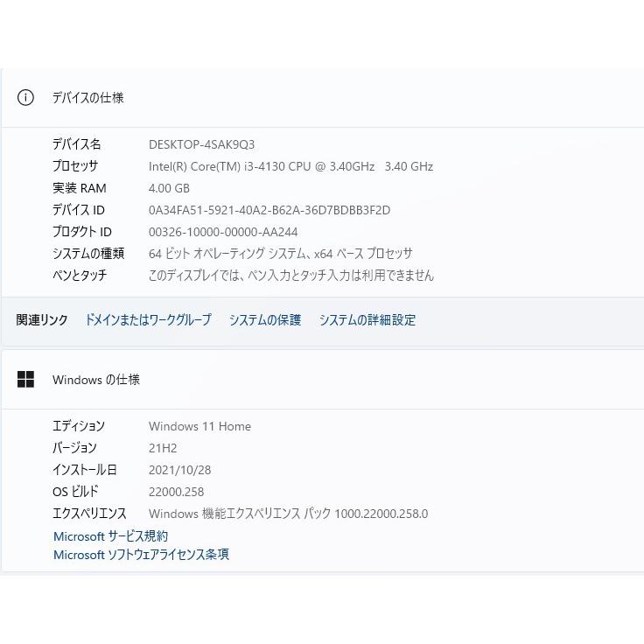
Task: Click the product ID 00326-10000-00000-AA244
Action: click(x=223, y=232)
